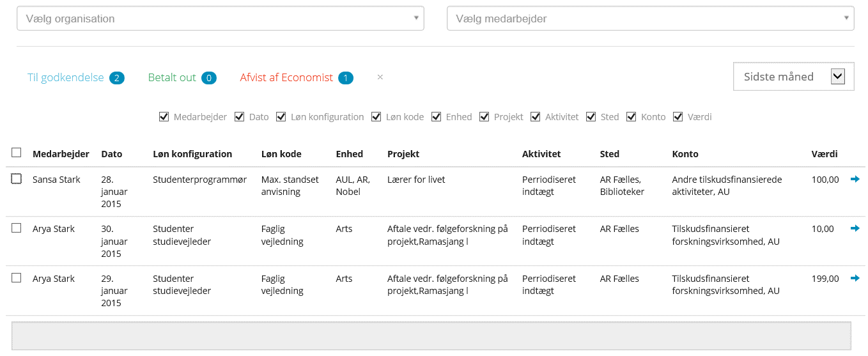This screenshot has height=356, width=868.
Task: Select all rows with header checkbox
Action: (x=17, y=153)
